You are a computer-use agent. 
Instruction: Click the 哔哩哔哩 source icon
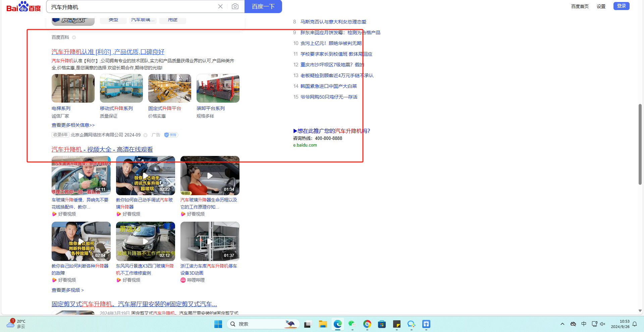click(x=183, y=280)
